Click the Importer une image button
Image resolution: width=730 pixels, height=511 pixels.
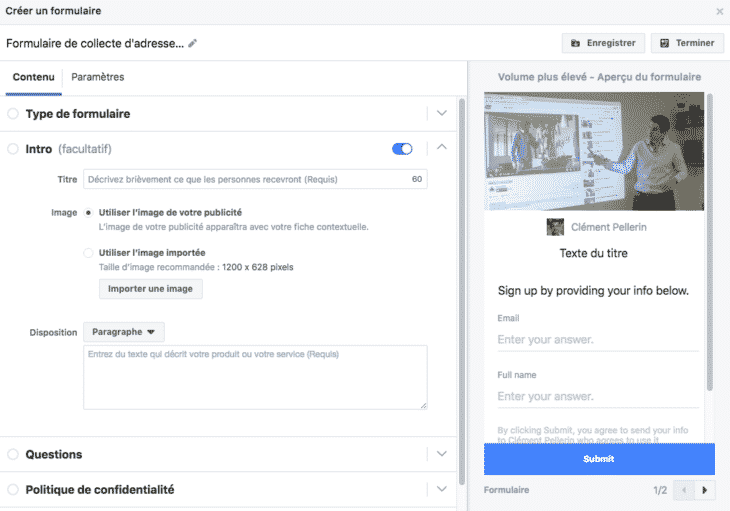click(150, 289)
